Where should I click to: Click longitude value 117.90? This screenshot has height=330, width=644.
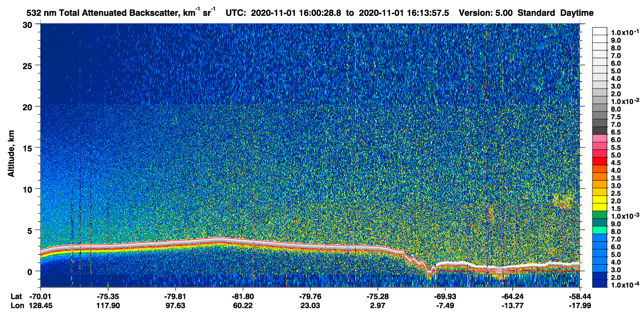108,306
